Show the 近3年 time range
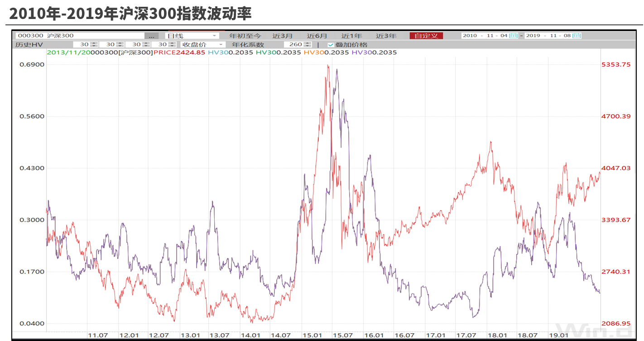 [386, 36]
